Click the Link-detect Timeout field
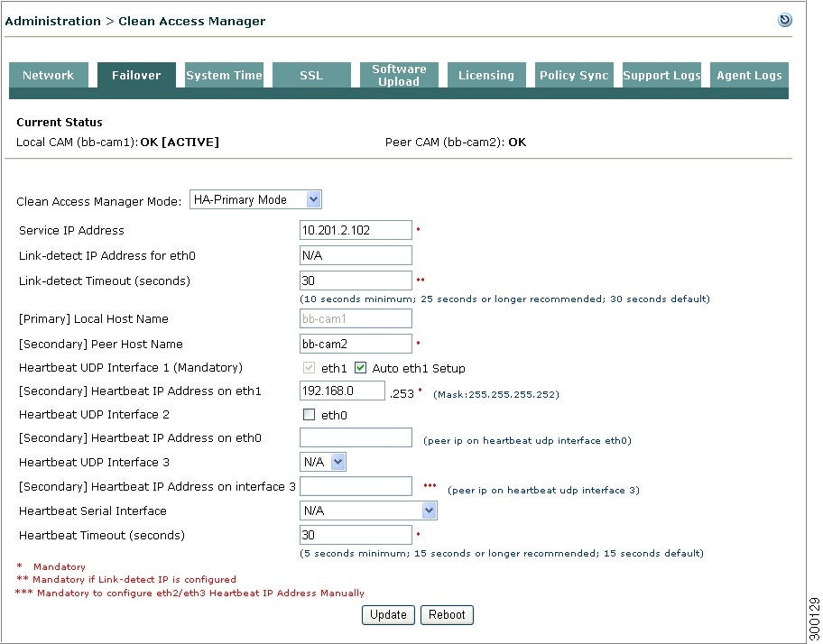 [356, 281]
